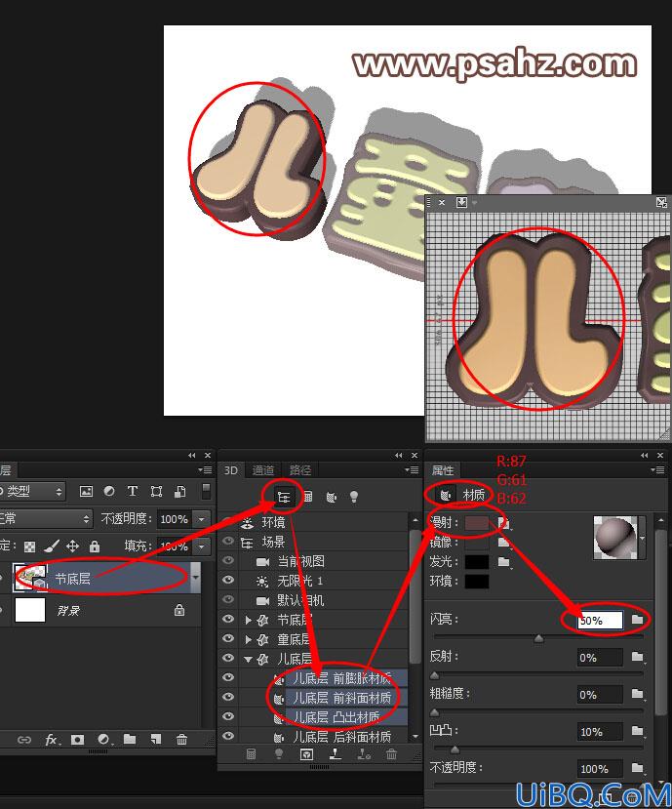Open the fx layer style menu
The image size is (672, 809).
(52, 740)
